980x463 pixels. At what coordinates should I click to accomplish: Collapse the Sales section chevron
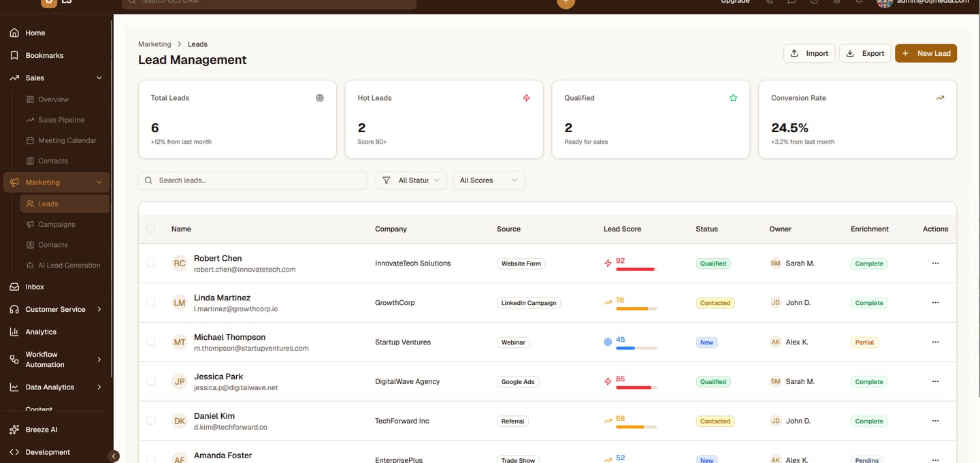coord(99,78)
